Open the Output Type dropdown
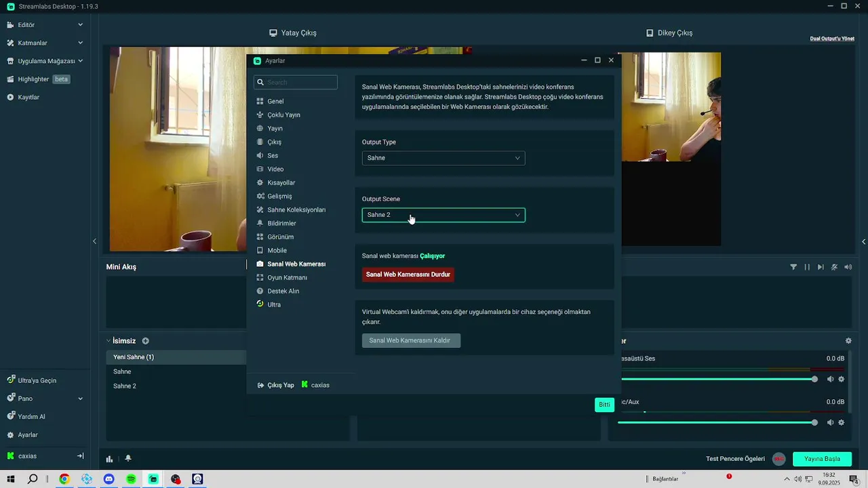Viewport: 868px width, 488px height. [443, 158]
